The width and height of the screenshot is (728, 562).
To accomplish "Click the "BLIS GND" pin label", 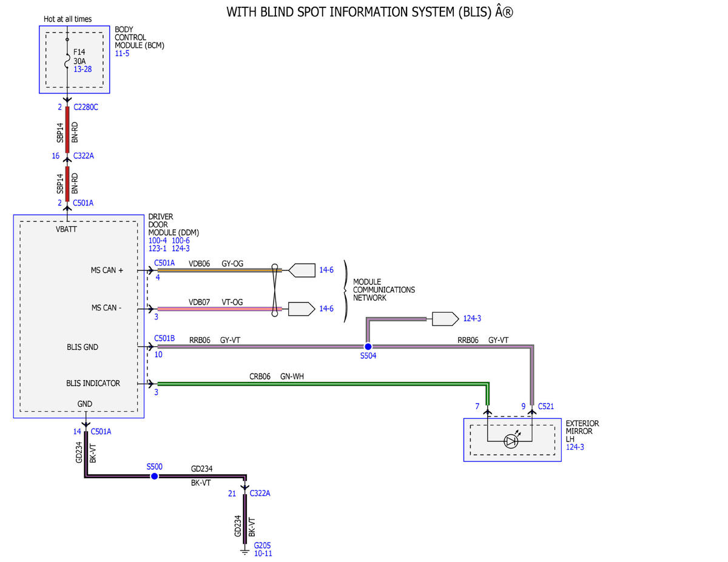I will pyautogui.click(x=83, y=347).
